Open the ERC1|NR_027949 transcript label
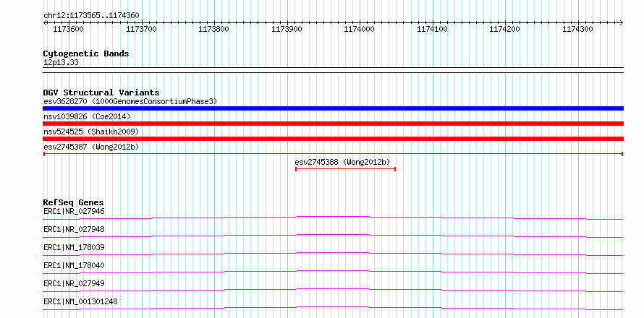This screenshot has height=318, width=644. click(x=74, y=283)
